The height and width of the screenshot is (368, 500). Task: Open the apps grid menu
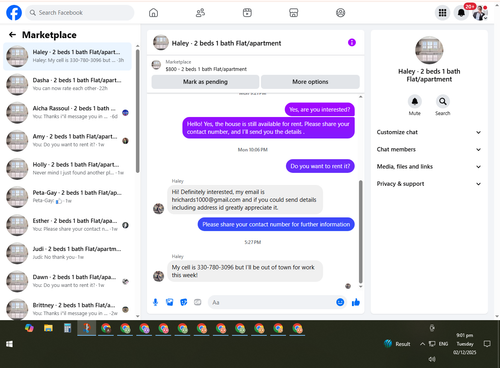[x=442, y=13]
